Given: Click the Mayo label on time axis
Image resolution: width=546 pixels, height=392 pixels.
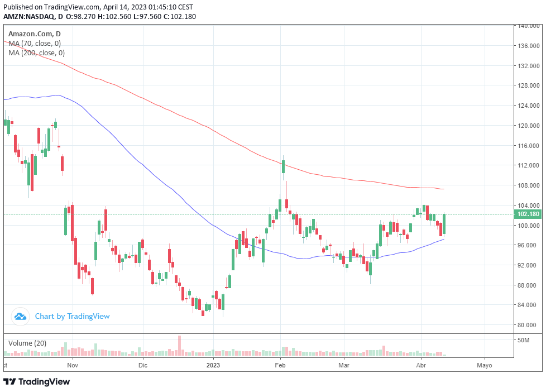Looking at the screenshot, I should pos(485,365).
